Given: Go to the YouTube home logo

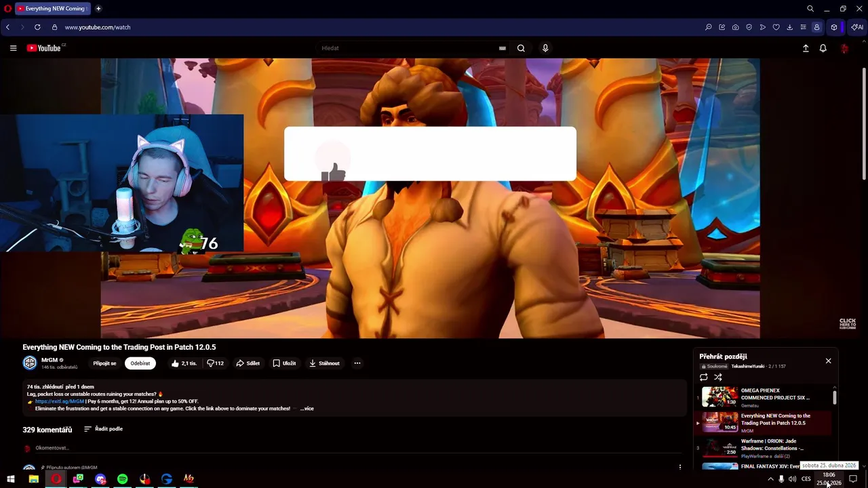Looking at the screenshot, I should 44,48.
